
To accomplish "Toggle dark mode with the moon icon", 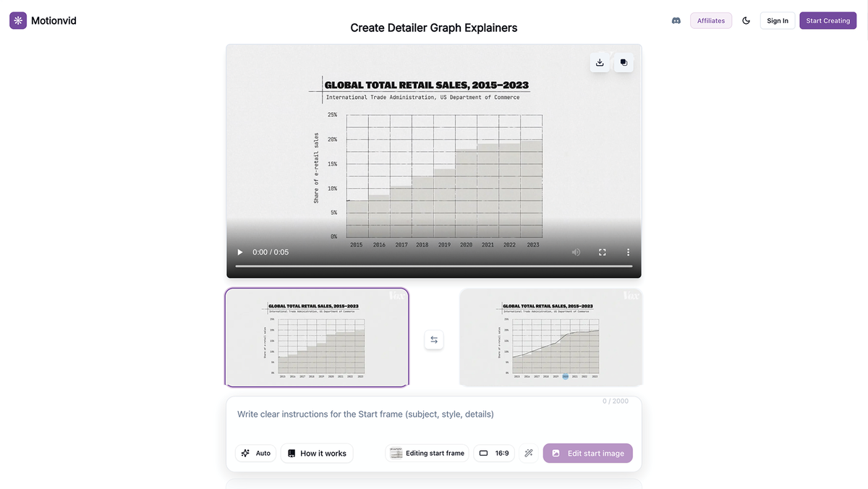I will [746, 20].
